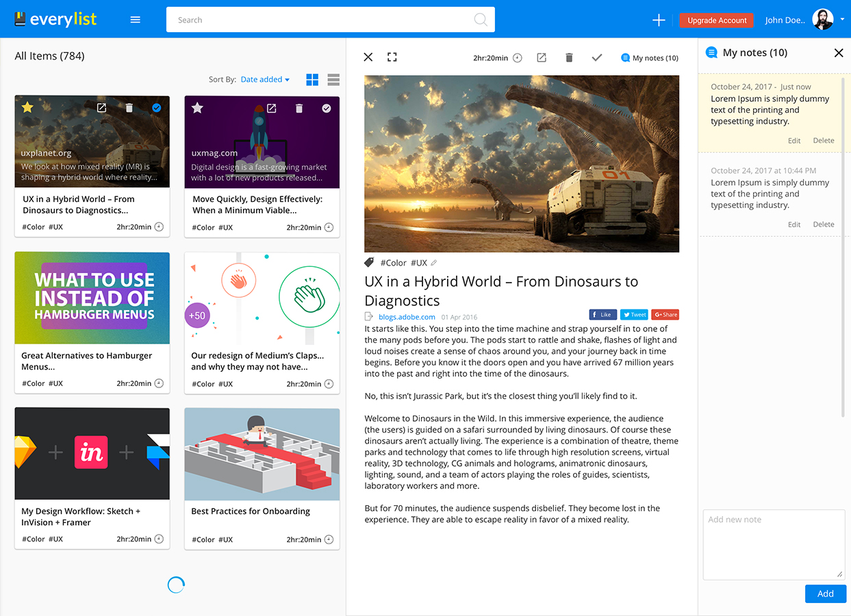Close the article reader panel
Image resolution: width=851 pixels, height=616 pixels.
pyautogui.click(x=368, y=57)
